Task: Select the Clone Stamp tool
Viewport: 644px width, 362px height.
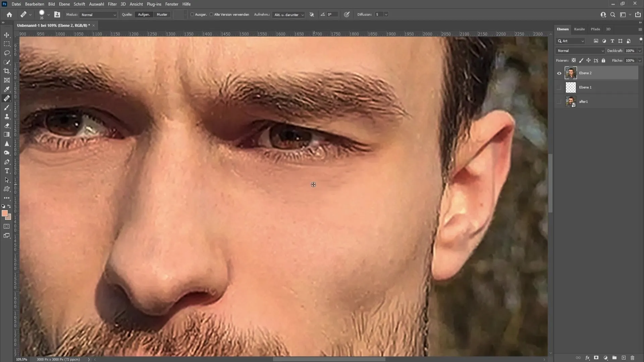Action: pyautogui.click(x=7, y=116)
